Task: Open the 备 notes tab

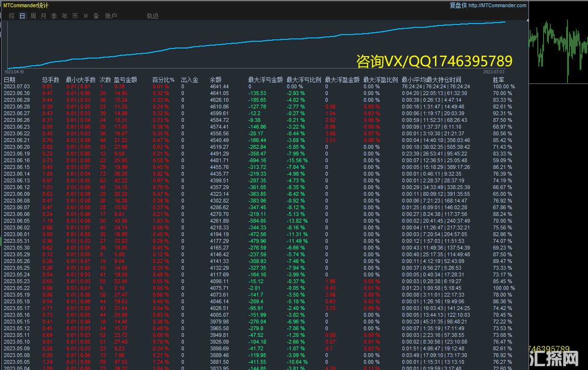Action: click(x=96, y=16)
